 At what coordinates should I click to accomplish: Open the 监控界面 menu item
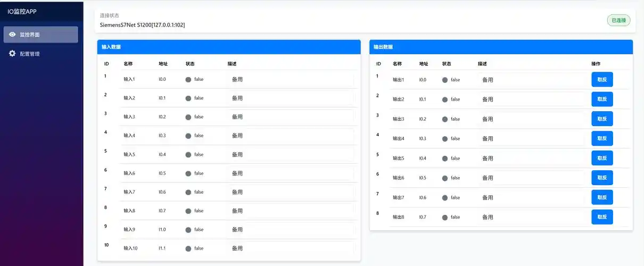coord(41,35)
